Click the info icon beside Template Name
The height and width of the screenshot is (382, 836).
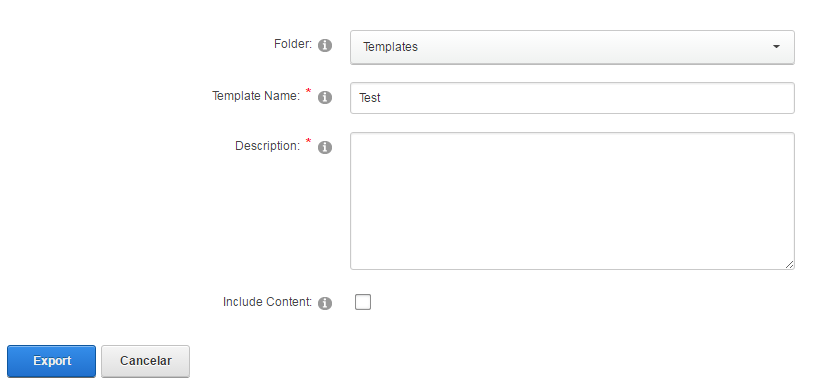(x=325, y=97)
